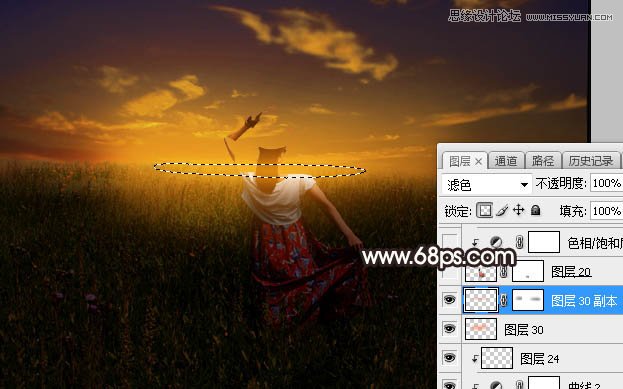Show the hidden Hue/Saturation layer visibility box
Viewport: 623px width, 389px height.
click(x=449, y=242)
